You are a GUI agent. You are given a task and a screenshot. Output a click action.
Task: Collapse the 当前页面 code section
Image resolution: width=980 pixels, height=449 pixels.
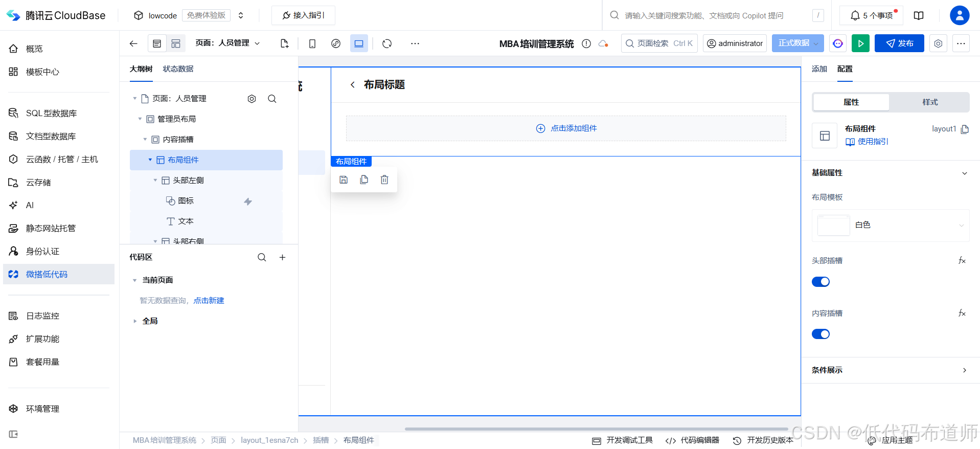pos(135,280)
